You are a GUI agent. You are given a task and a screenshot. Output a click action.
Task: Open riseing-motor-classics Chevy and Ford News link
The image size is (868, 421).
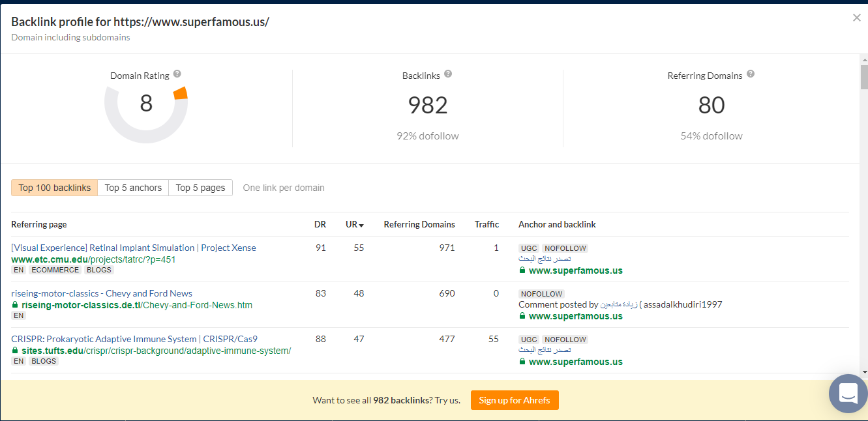click(102, 293)
